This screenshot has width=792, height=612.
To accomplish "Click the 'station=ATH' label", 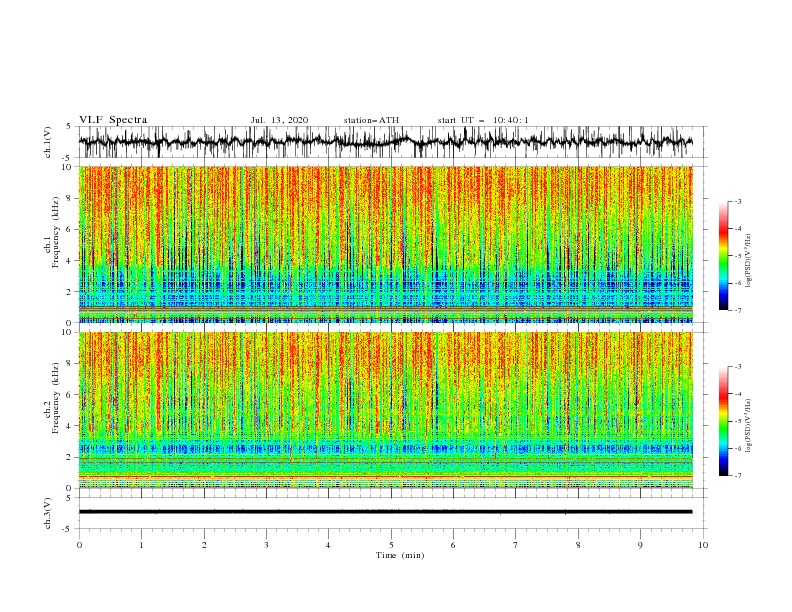I will tap(371, 120).
